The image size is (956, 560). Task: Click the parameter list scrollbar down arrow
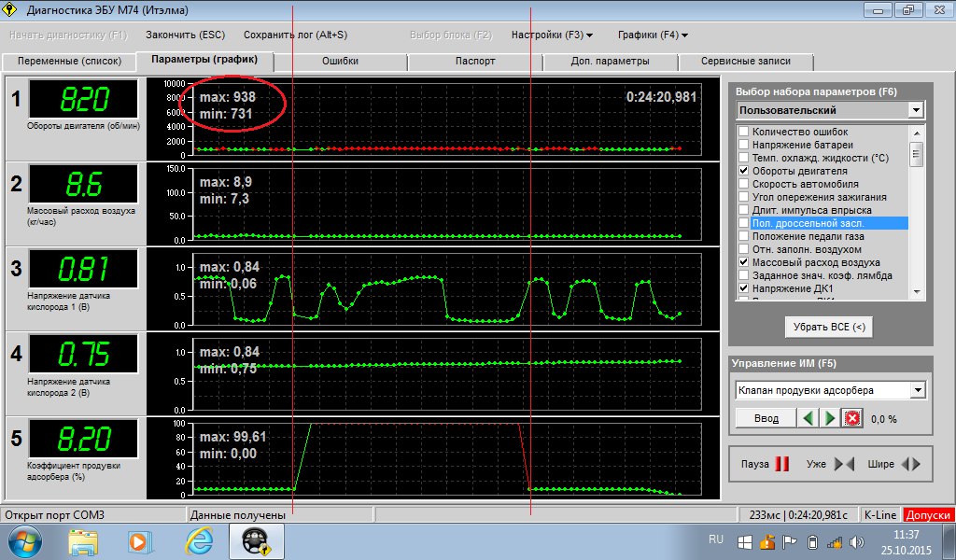coord(917,292)
